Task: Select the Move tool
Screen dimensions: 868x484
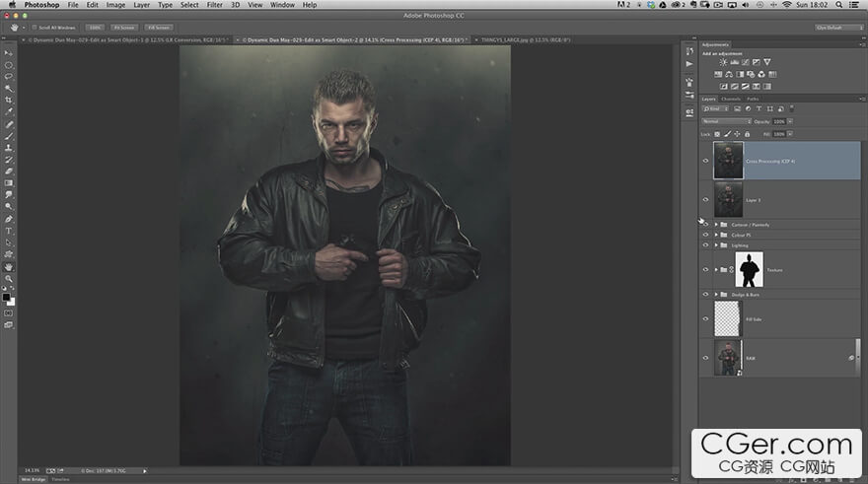Action: [8, 53]
